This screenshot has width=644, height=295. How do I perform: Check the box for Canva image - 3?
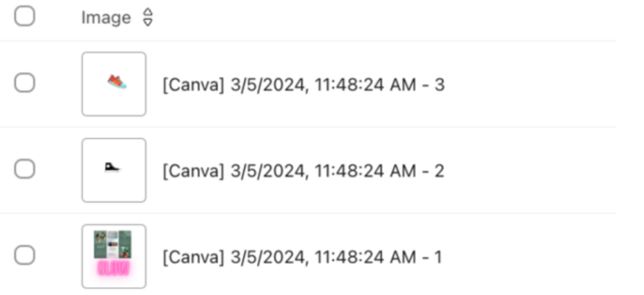tap(24, 83)
